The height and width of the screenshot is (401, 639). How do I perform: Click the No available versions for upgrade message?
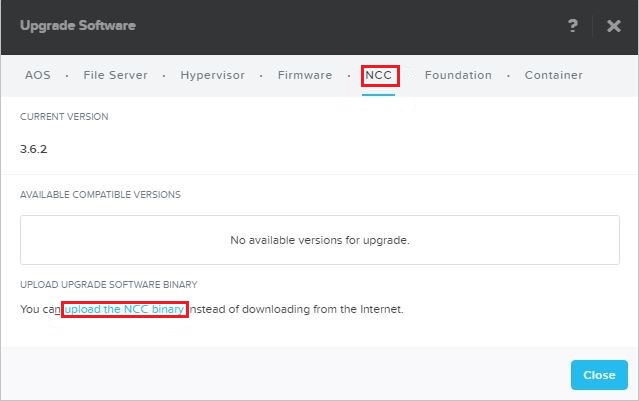click(x=320, y=240)
